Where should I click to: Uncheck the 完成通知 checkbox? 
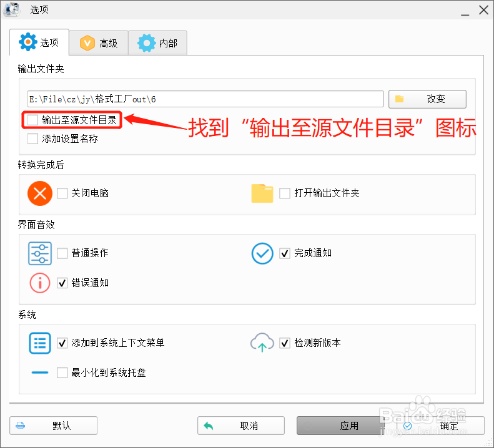[x=285, y=253]
